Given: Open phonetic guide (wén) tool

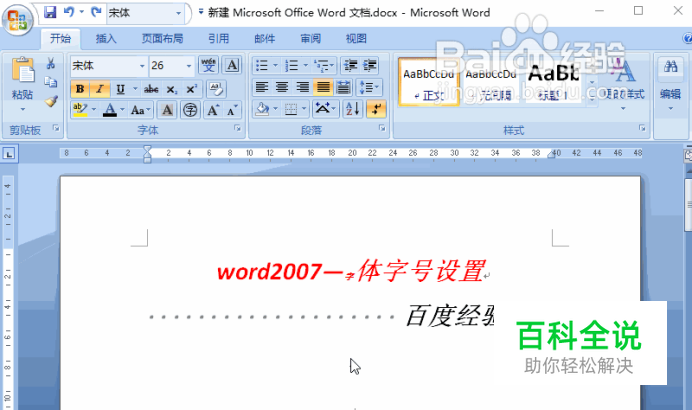Looking at the screenshot, I should click(x=208, y=66).
